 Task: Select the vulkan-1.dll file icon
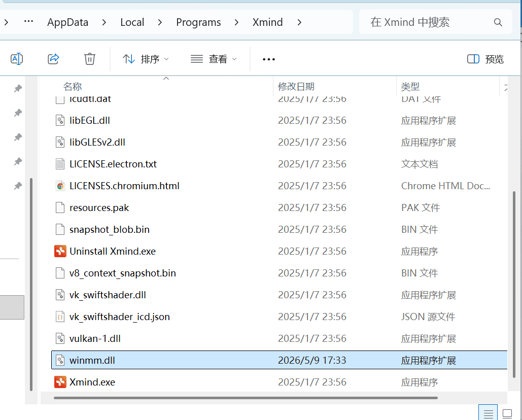(x=60, y=338)
